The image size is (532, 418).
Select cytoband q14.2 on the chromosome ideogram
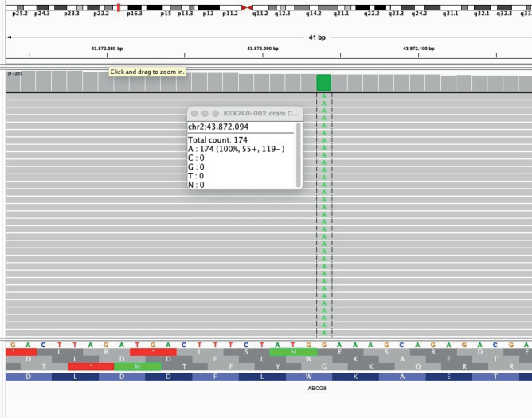click(313, 14)
